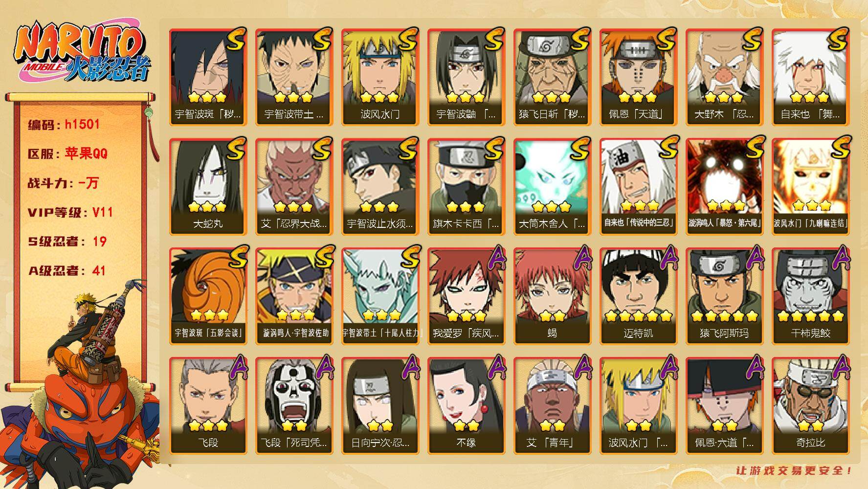Choose the 迈特凯 A-rank card
The height and width of the screenshot is (489, 868).
pyautogui.click(x=638, y=296)
